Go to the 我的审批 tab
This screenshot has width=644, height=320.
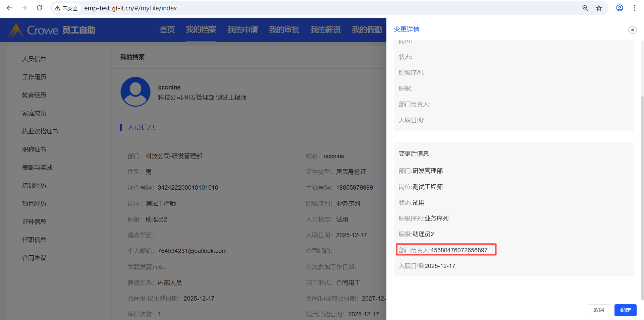[x=284, y=30]
